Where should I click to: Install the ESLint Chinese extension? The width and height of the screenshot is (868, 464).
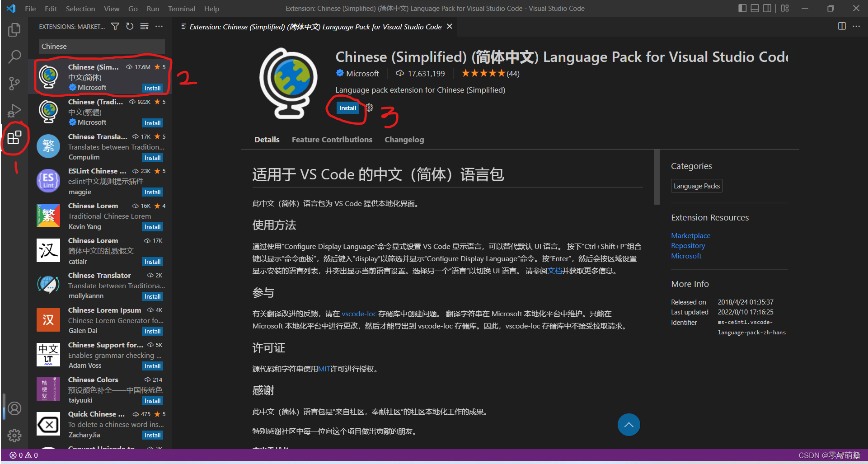152,192
